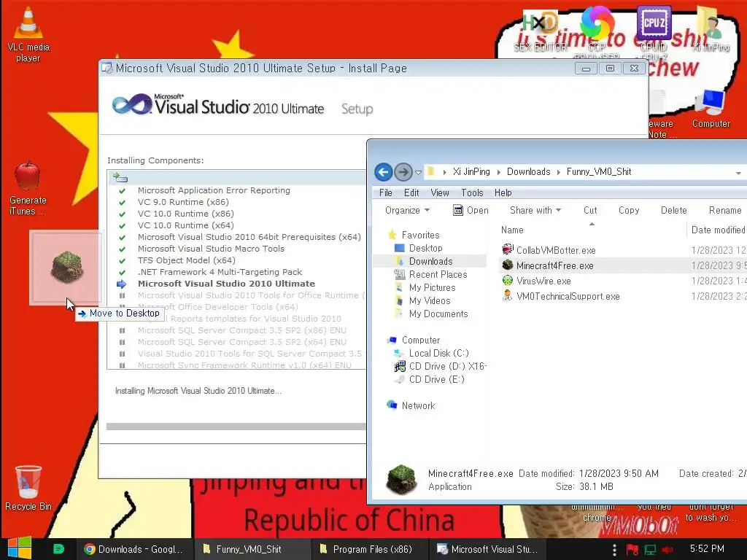Image resolution: width=747 pixels, height=560 pixels.
Task: Click Xi JinPing breadcrumb in address bar
Action: (x=471, y=172)
